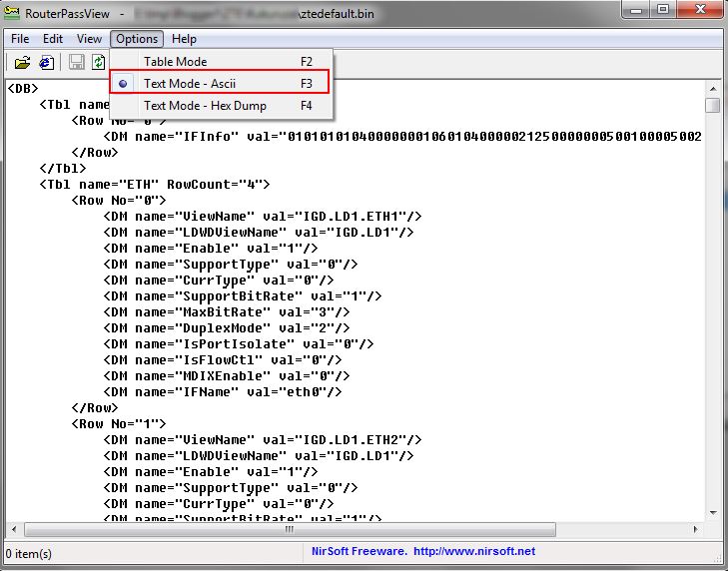Viewport: 728px width, 571px height.
Task: Select Text Mode - Hex Dump option
Action: point(221,106)
